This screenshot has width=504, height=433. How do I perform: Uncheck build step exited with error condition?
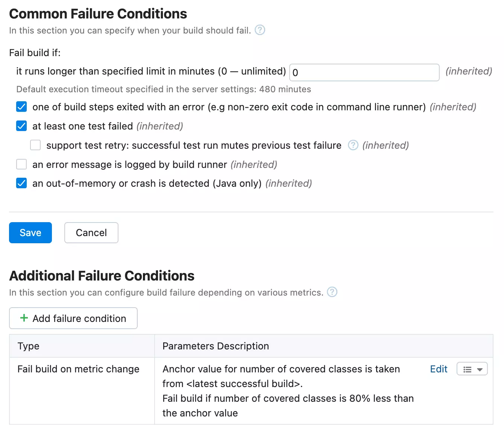pos(21,107)
